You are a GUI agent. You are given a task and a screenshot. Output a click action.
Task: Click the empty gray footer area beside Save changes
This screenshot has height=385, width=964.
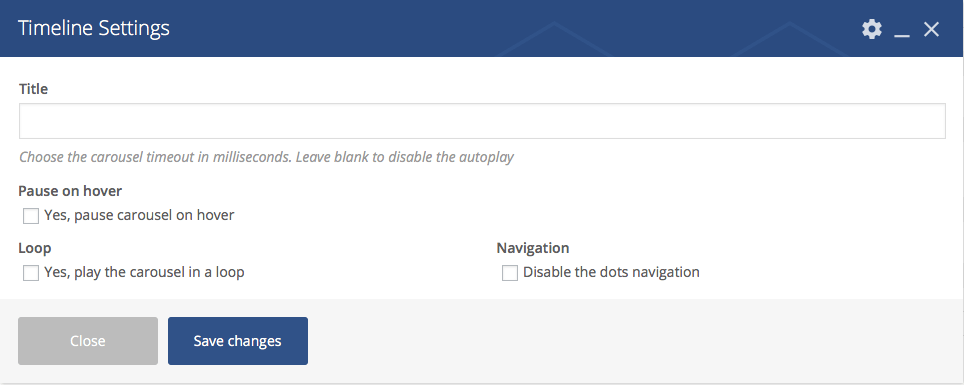point(633,341)
